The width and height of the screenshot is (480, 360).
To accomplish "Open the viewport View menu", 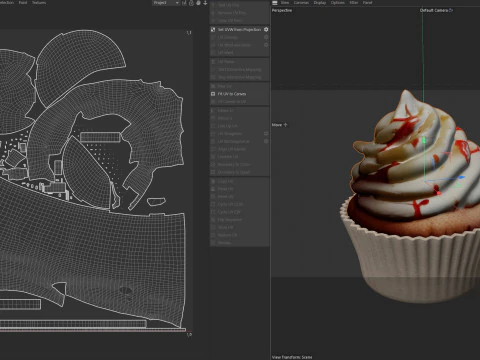I will [x=285, y=3].
